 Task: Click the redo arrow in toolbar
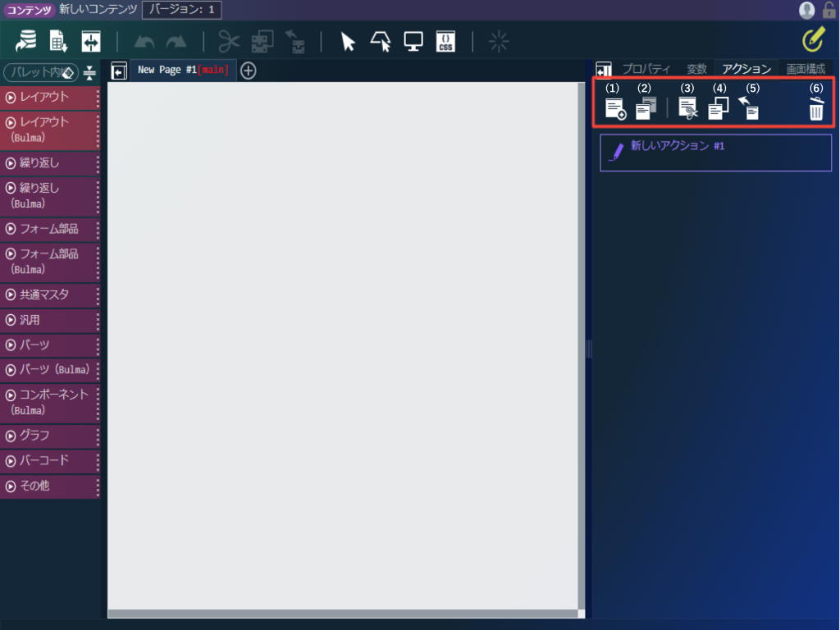(x=176, y=42)
